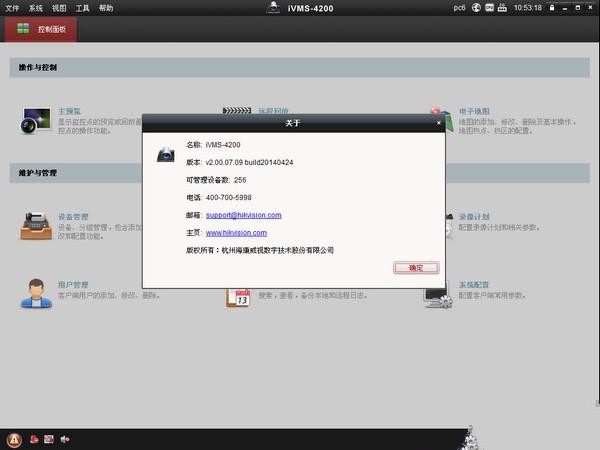Click the pc6 user name in title bar
The width and height of the screenshot is (600, 450).
pos(459,8)
